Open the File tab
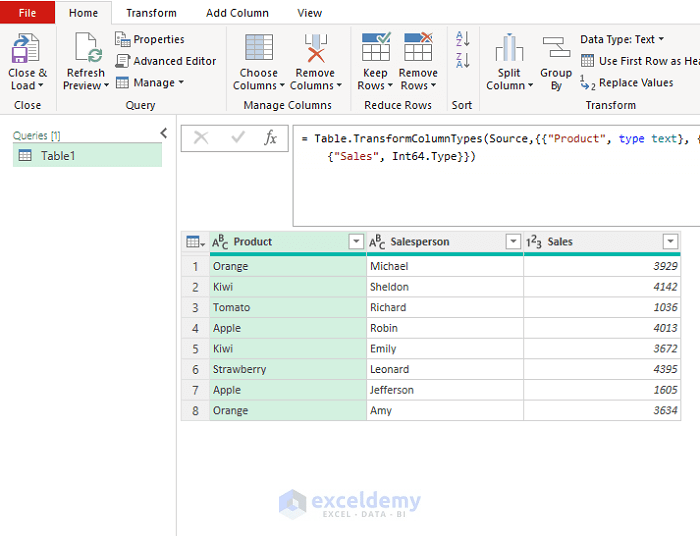Image resolution: width=700 pixels, height=536 pixels. [27, 12]
